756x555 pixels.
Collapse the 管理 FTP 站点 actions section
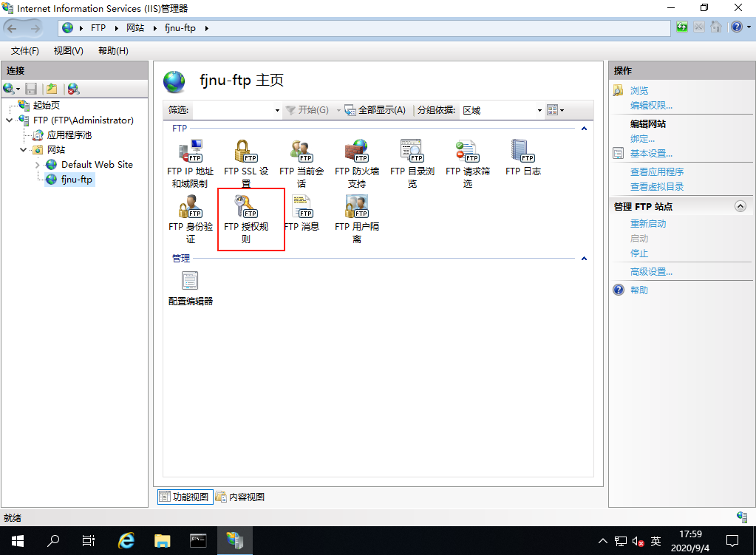740,206
